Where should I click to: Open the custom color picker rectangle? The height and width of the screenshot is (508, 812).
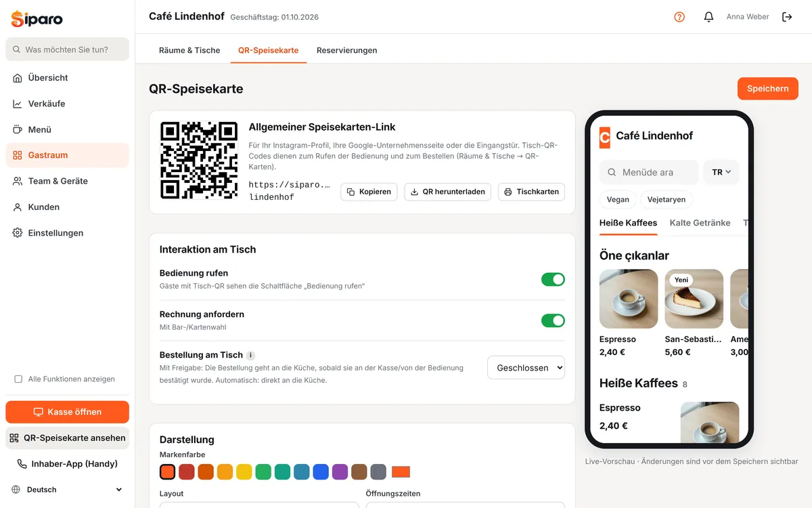401,472
